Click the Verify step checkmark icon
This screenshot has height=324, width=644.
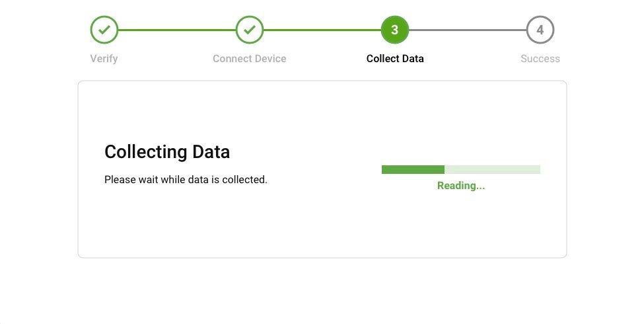click(x=104, y=30)
